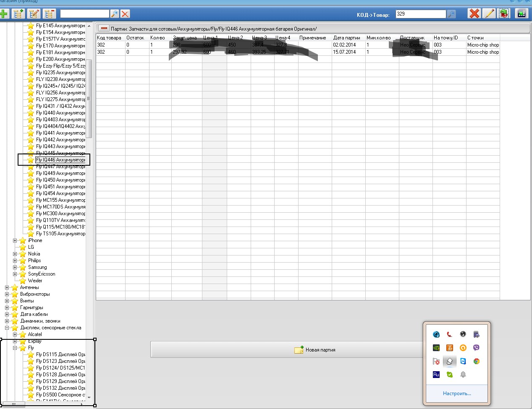Click the add category list icon
Viewport: 532px width, 409px height.
point(18,14)
